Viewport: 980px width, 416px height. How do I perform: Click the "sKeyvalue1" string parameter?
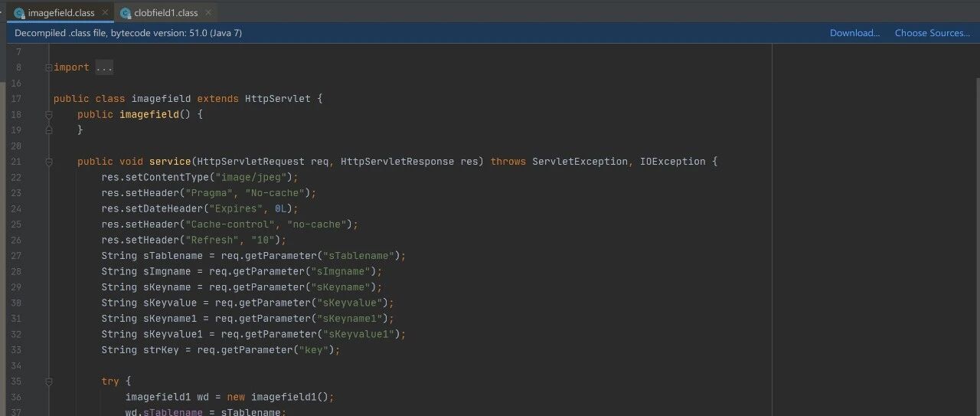point(358,334)
